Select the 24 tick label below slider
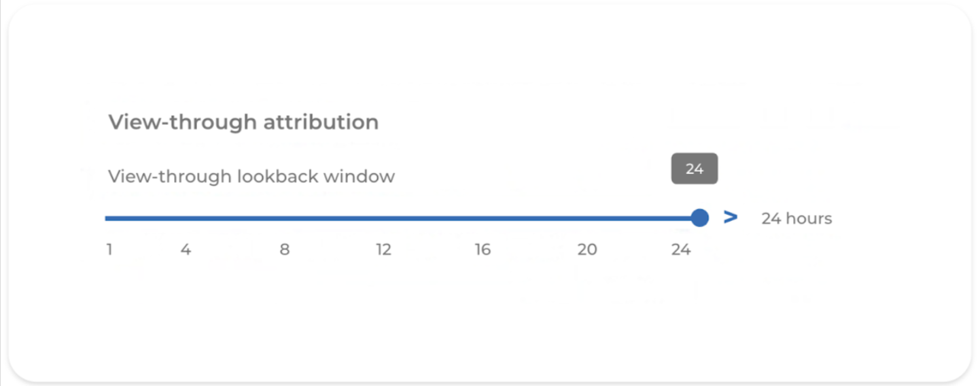980x386 pixels. click(x=681, y=249)
